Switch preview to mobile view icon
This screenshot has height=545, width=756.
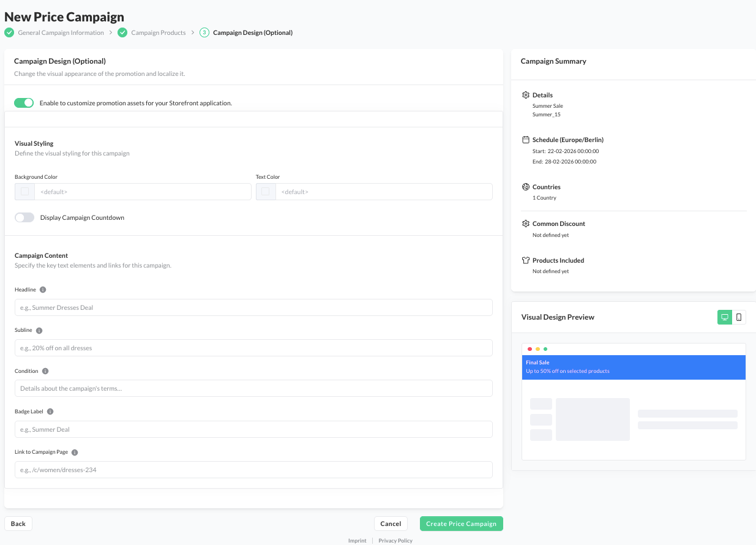click(739, 317)
